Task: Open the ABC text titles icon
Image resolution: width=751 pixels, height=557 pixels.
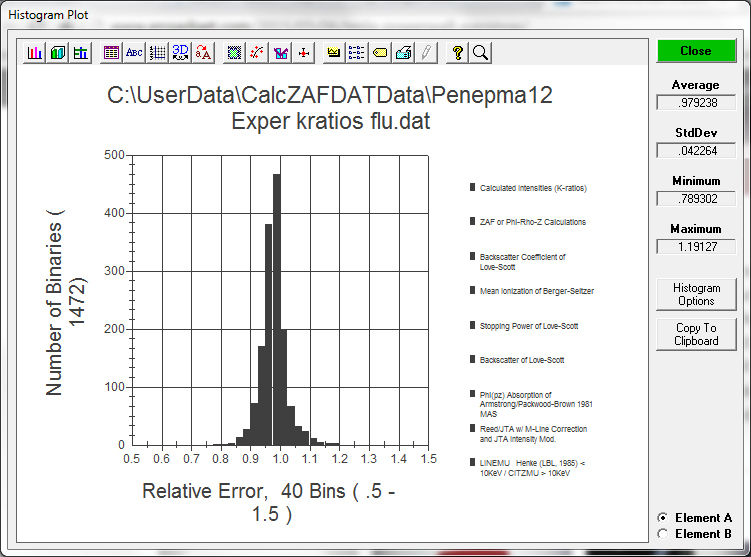Action: (134, 52)
